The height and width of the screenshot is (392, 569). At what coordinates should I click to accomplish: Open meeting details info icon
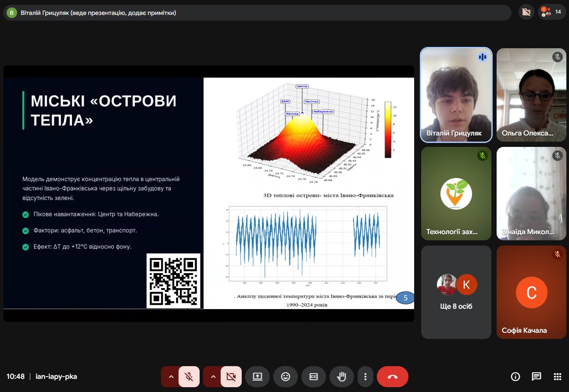tap(515, 377)
